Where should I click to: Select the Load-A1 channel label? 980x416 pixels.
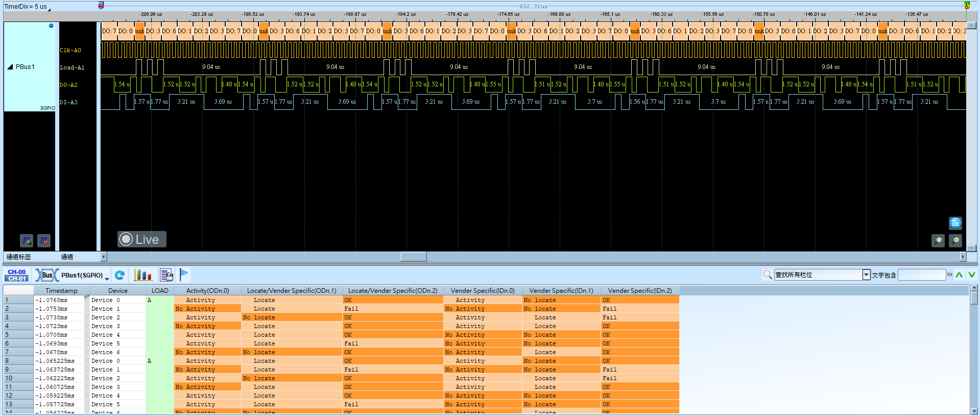pyautogui.click(x=72, y=67)
